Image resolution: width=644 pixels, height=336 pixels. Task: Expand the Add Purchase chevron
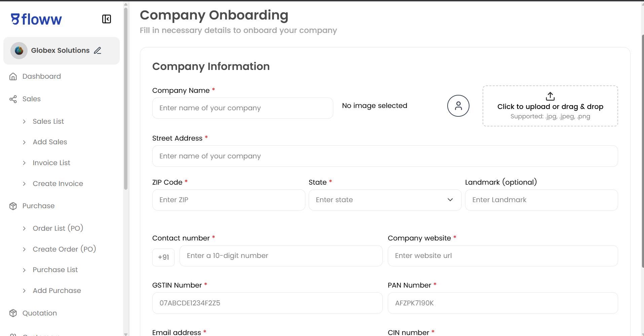click(x=24, y=291)
